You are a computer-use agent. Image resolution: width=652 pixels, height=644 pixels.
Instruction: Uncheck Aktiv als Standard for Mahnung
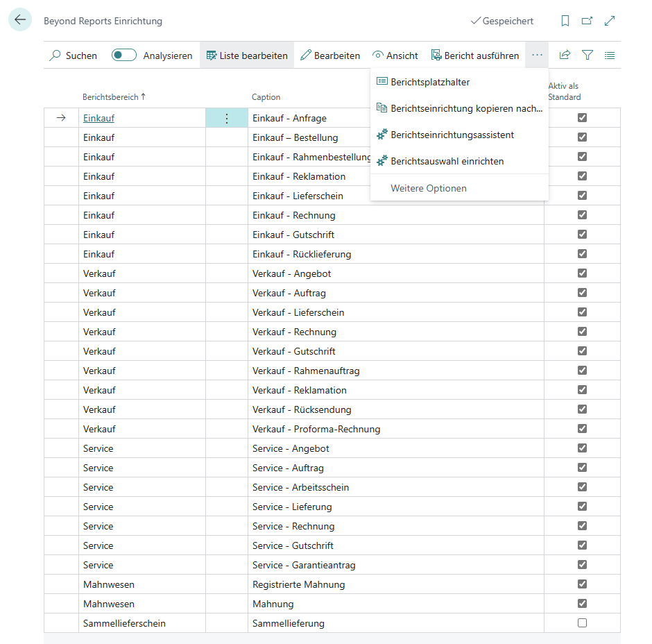pos(581,604)
